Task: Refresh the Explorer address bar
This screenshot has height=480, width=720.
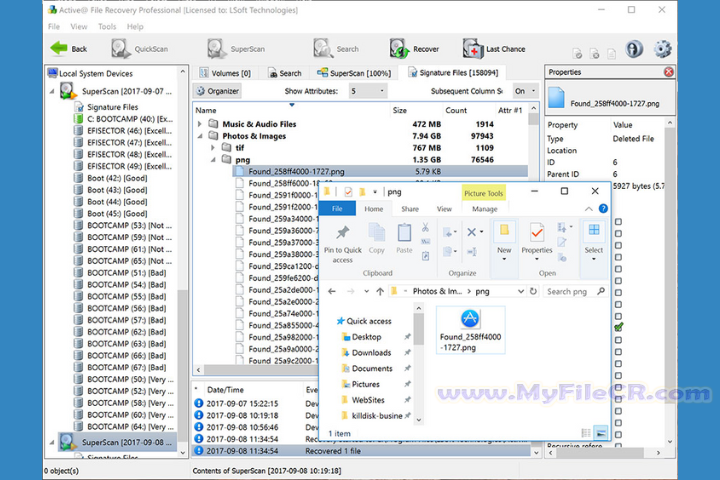Action: point(533,291)
